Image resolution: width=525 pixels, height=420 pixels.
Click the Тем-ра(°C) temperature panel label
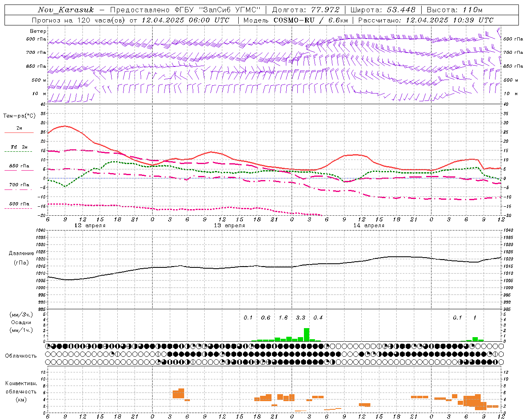[x=19, y=116]
